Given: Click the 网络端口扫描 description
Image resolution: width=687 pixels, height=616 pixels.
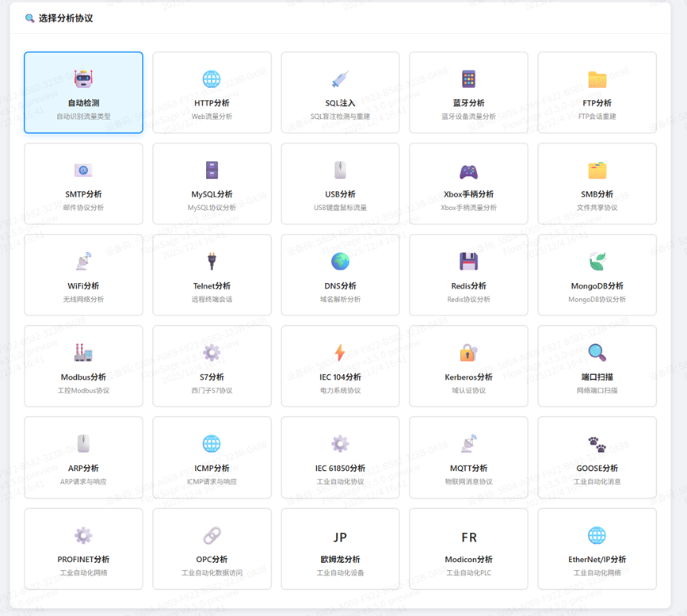Looking at the screenshot, I should (x=597, y=390).
